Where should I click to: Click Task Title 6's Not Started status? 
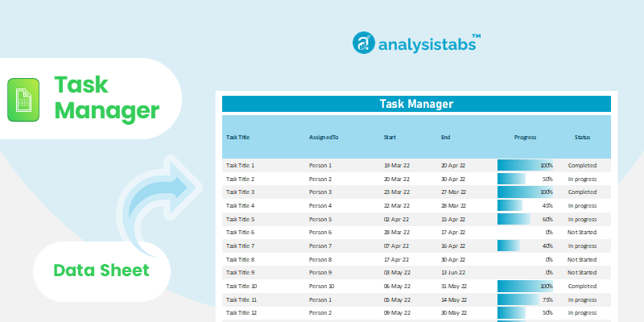tap(582, 232)
